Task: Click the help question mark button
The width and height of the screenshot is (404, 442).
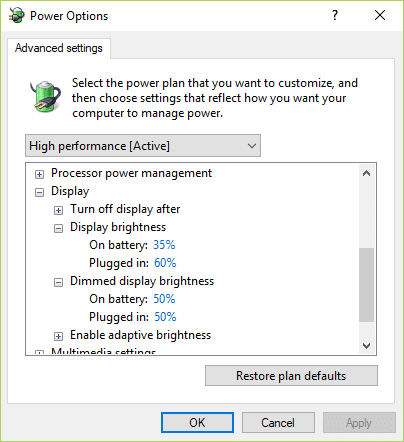Action: (335, 15)
